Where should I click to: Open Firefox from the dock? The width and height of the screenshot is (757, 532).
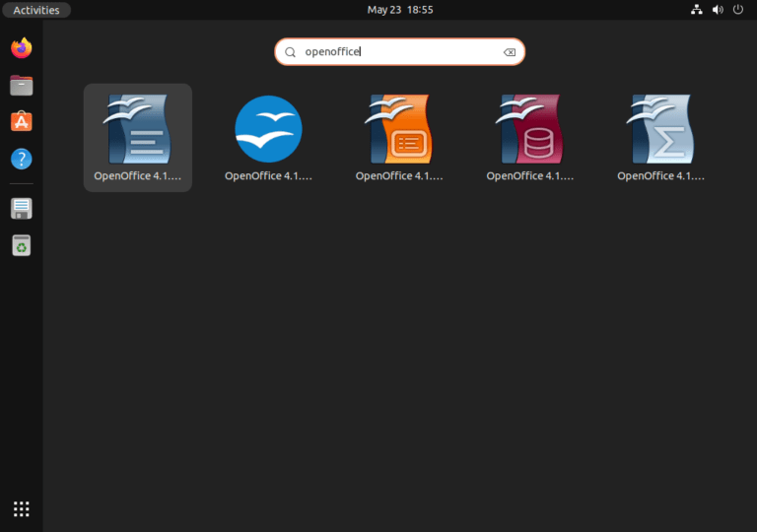click(x=22, y=47)
